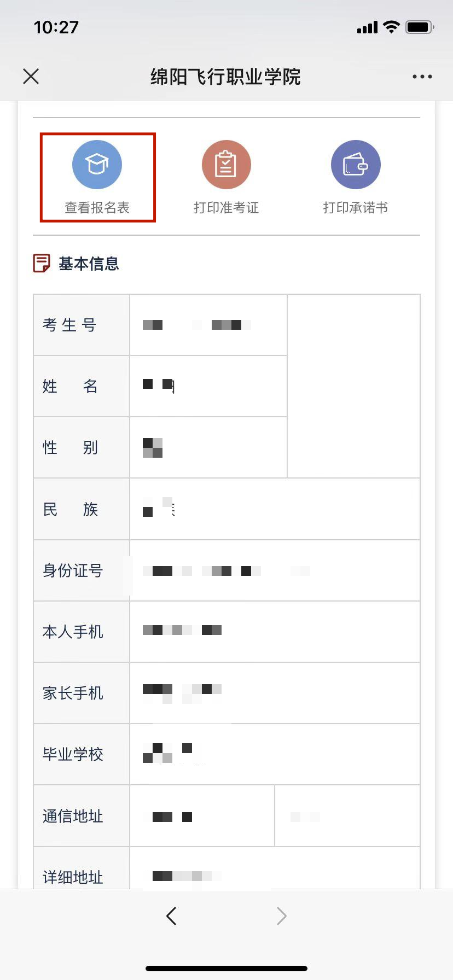
Task: Open the 查看报名表 label
Action: [x=97, y=208]
